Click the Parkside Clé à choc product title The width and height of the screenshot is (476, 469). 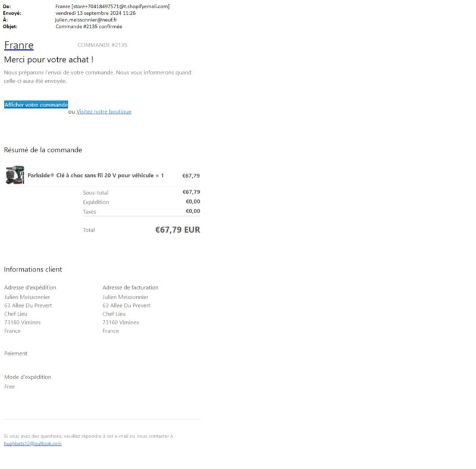96,175
